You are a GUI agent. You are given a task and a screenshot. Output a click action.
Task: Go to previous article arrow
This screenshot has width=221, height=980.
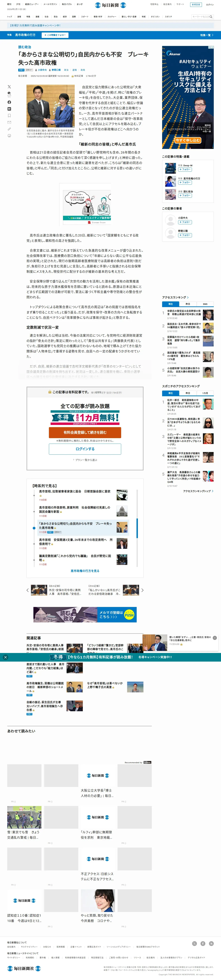pos(27,590)
